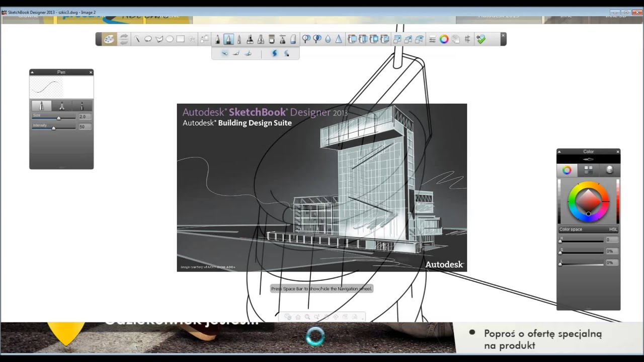Toggle the grid hash icon

467,39
